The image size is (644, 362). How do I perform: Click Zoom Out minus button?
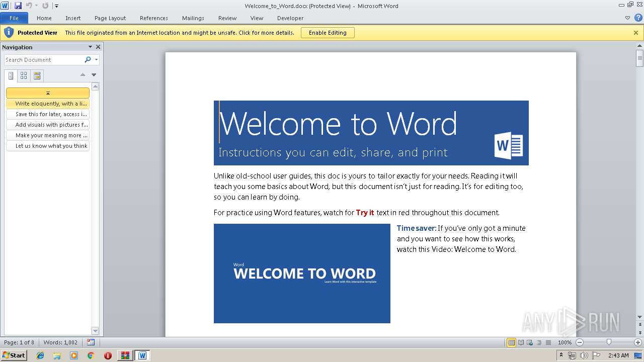(579, 342)
